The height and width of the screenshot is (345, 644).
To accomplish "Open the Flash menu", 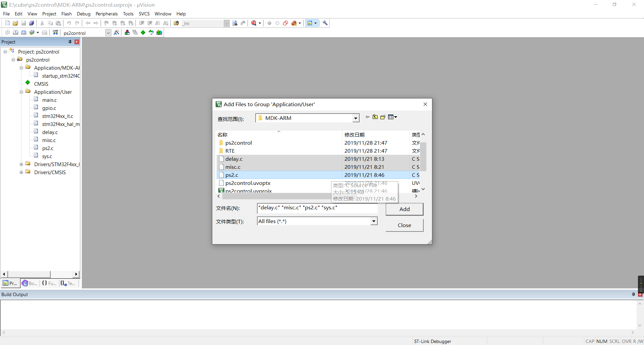I will 66,14.
